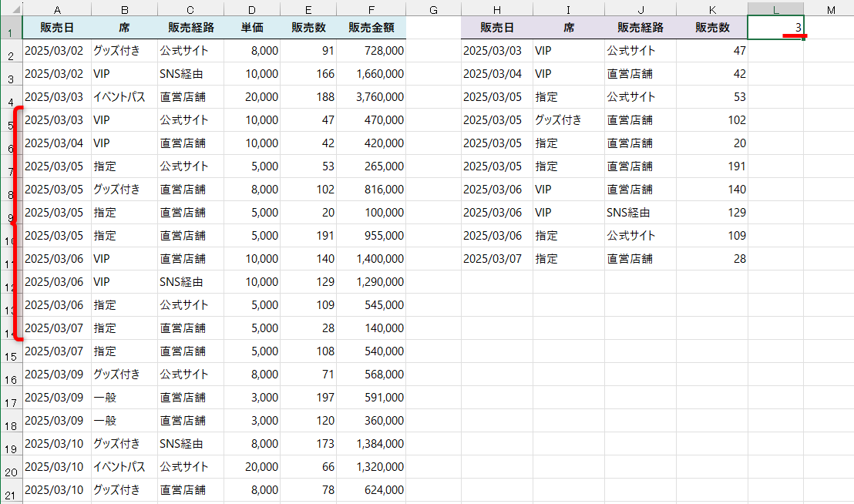Click イベントパス in row 20
The width and height of the screenshot is (854, 504).
tap(125, 468)
